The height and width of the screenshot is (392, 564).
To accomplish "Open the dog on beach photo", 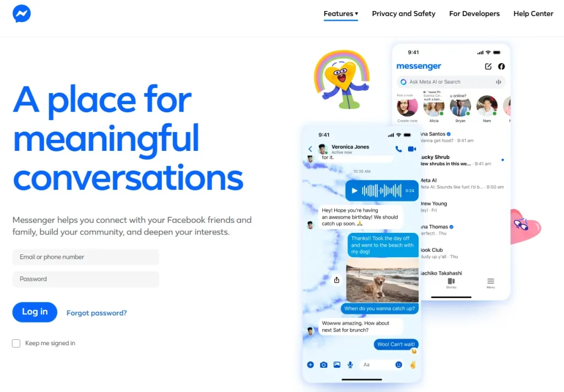I will point(382,281).
